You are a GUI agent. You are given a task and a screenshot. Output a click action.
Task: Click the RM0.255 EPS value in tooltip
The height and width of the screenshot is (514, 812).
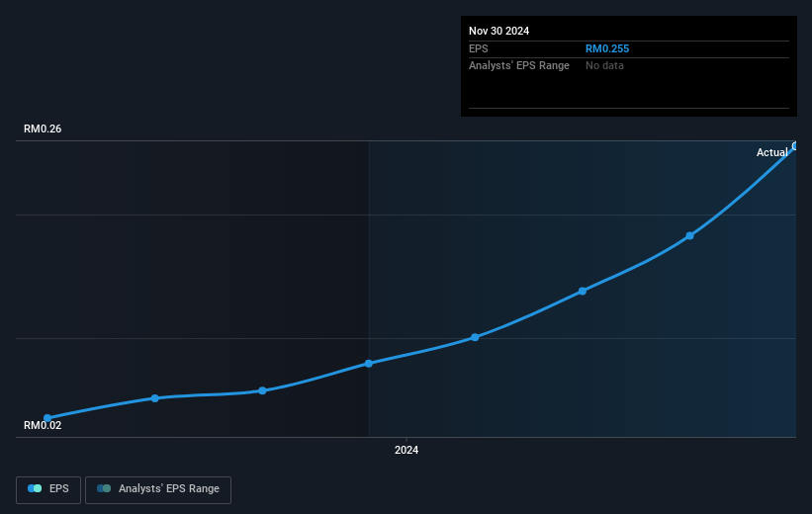click(x=607, y=48)
